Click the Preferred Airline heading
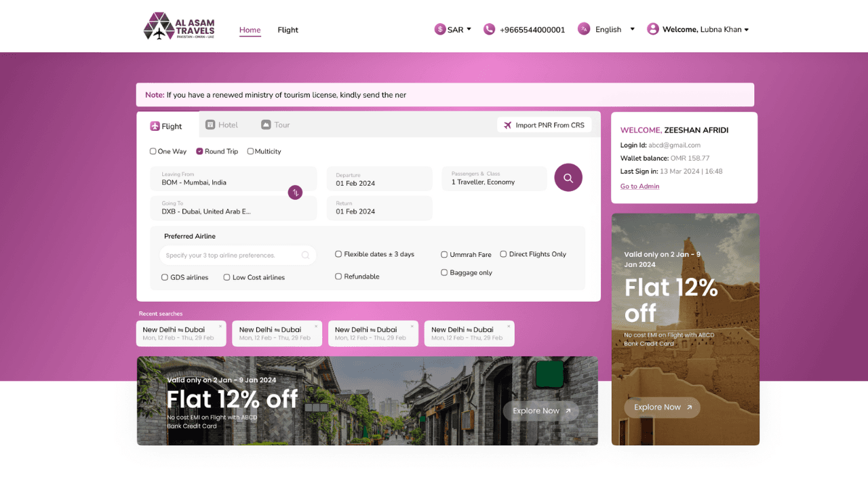 190,237
